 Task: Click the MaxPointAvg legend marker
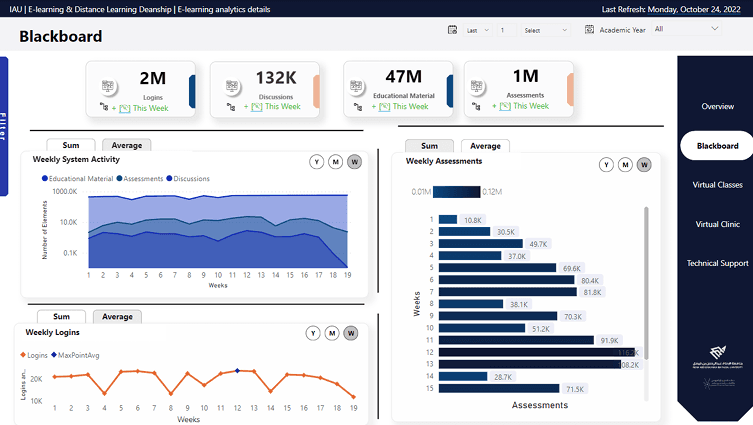click(54, 355)
